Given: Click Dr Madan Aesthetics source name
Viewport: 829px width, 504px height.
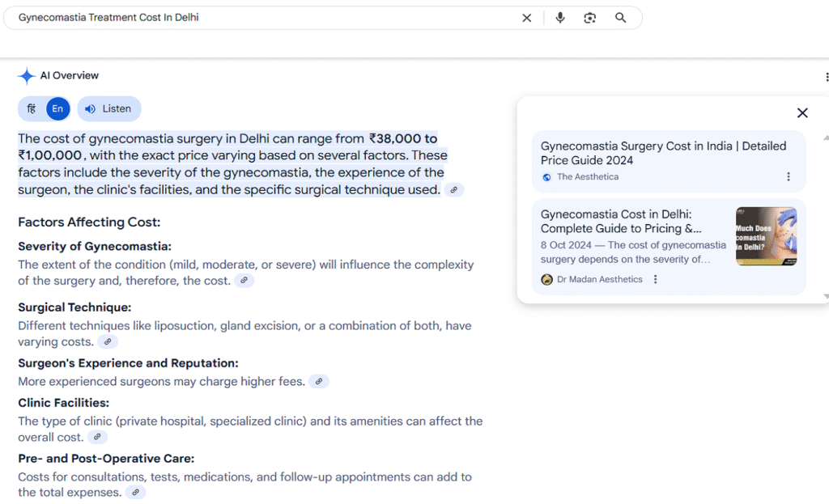Looking at the screenshot, I should coord(600,279).
